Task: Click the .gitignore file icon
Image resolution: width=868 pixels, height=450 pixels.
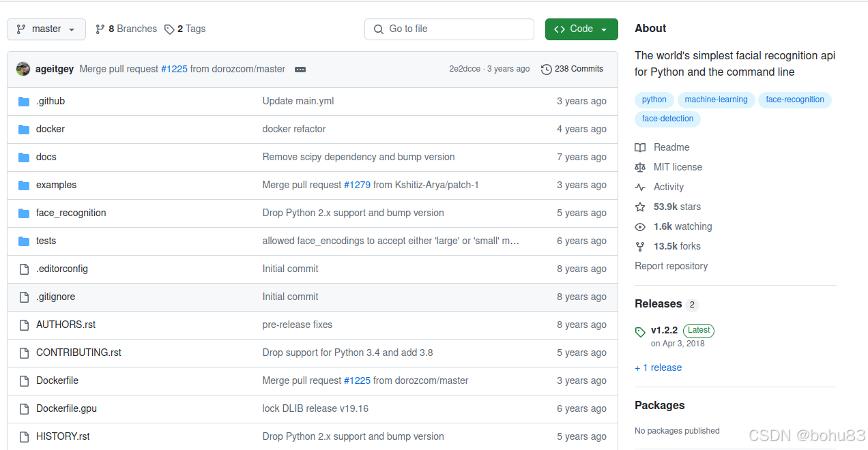Action: click(24, 297)
